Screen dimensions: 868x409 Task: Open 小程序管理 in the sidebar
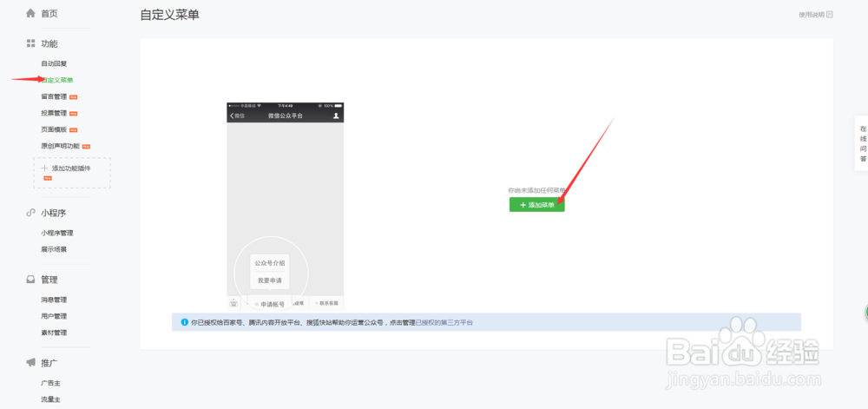click(x=57, y=233)
